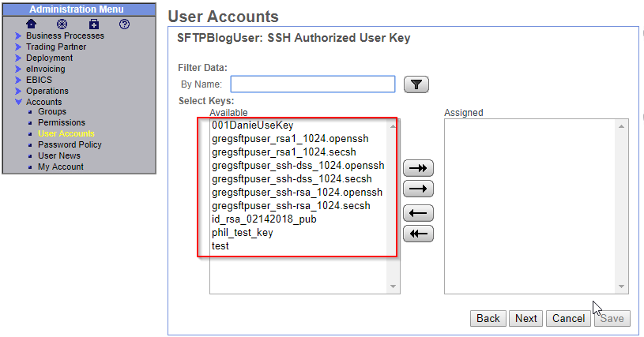
Task: Open the Password Policy menu item
Action: (70, 144)
